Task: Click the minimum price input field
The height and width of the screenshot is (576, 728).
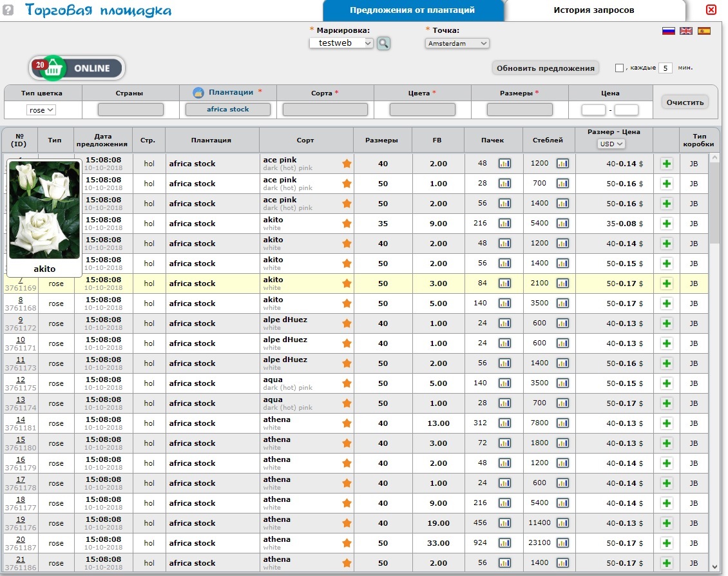Action: click(x=593, y=110)
